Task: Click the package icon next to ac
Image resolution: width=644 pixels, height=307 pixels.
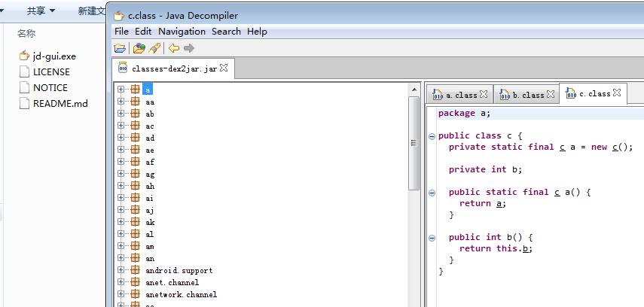Action: coord(135,126)
